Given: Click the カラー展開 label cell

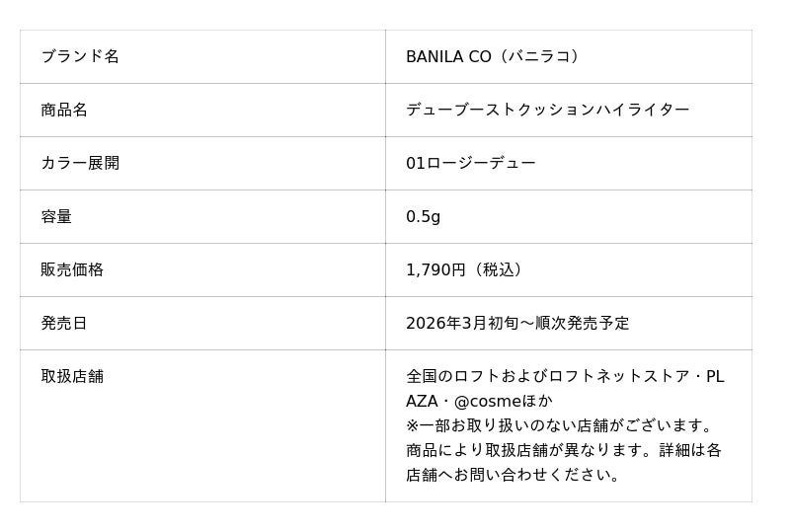Looking at the screenshot, I should pos(80,163).
